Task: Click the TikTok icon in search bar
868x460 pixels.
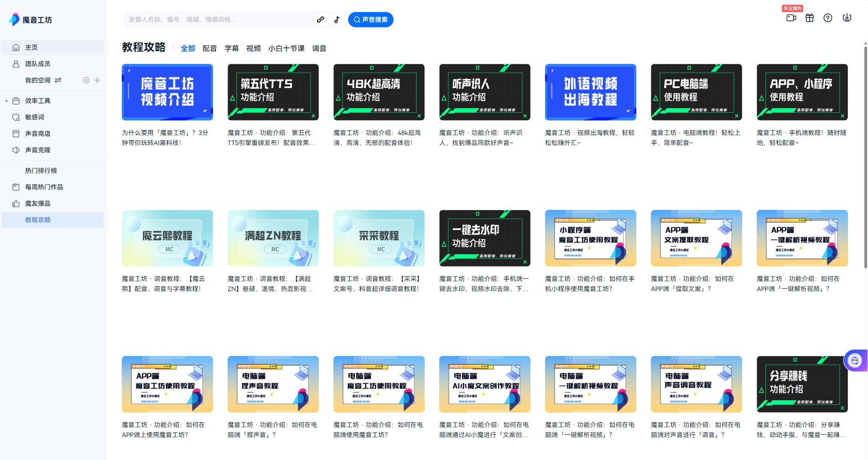Action: 337,20
